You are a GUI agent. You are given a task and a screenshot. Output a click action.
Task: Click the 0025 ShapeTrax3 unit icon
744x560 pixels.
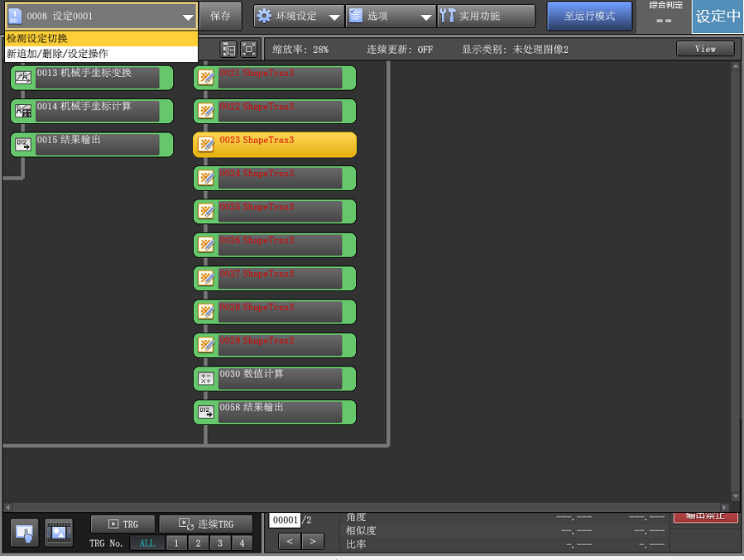pyautogui.click(x=206, y=211)
